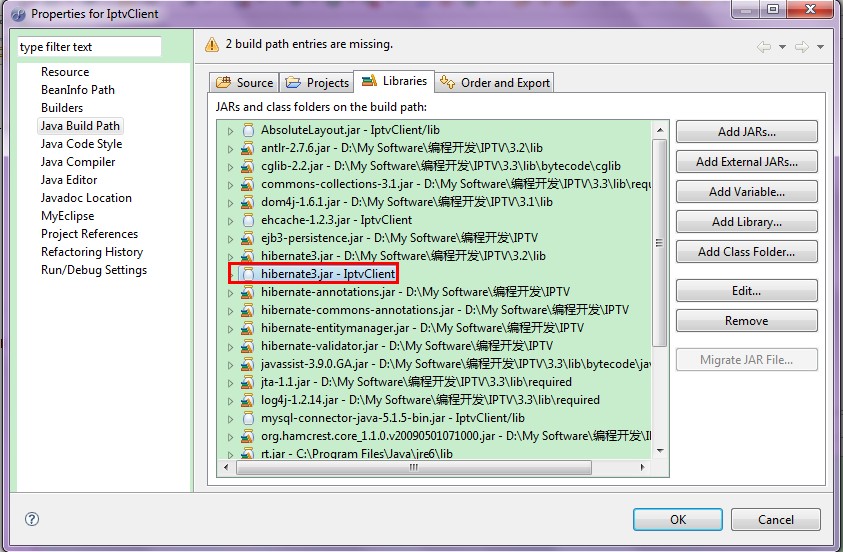Select MyEclipse in the sidebar
This screenshot has height=552, width=843.
point(67,216)
